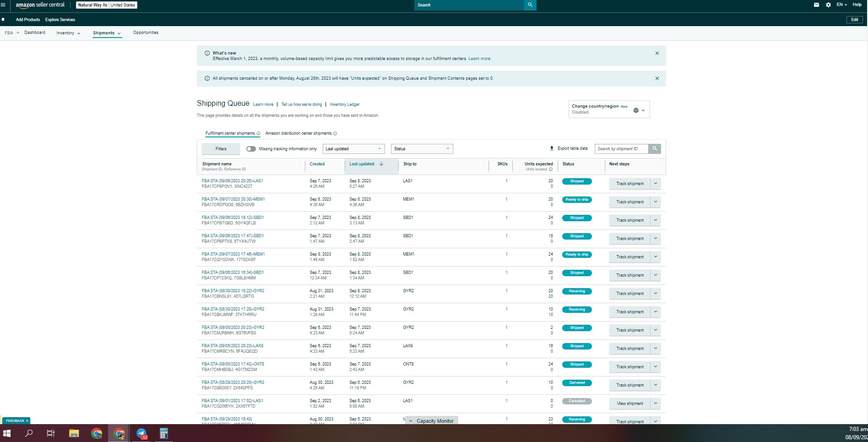Go to the FBA Dashboard tab
The height and width of the screenshot is (442, 868).
35,33
